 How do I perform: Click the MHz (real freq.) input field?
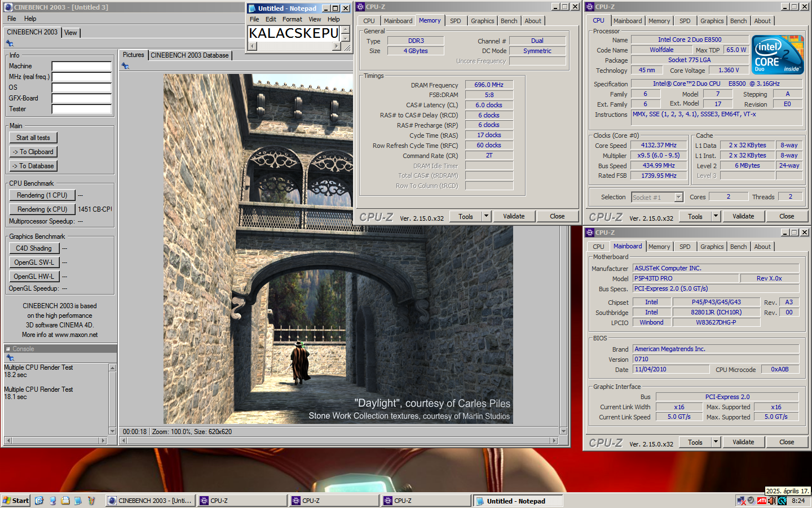point(82,77)
